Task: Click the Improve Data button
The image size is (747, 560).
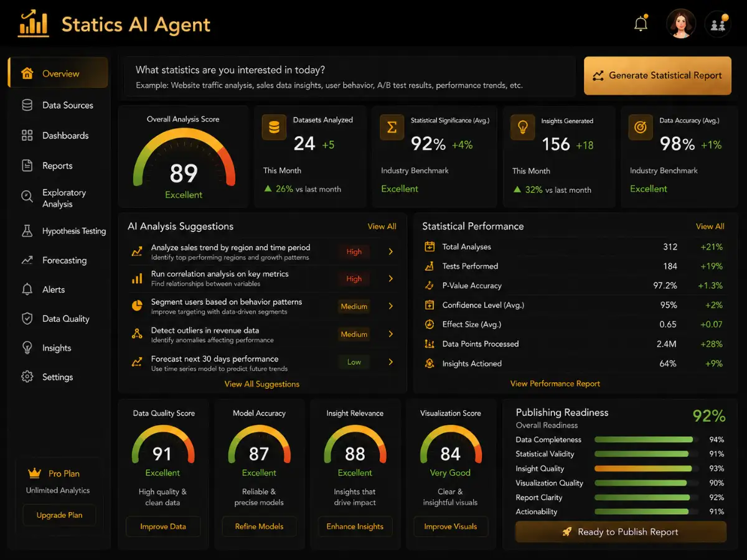Action: (163, 526)
